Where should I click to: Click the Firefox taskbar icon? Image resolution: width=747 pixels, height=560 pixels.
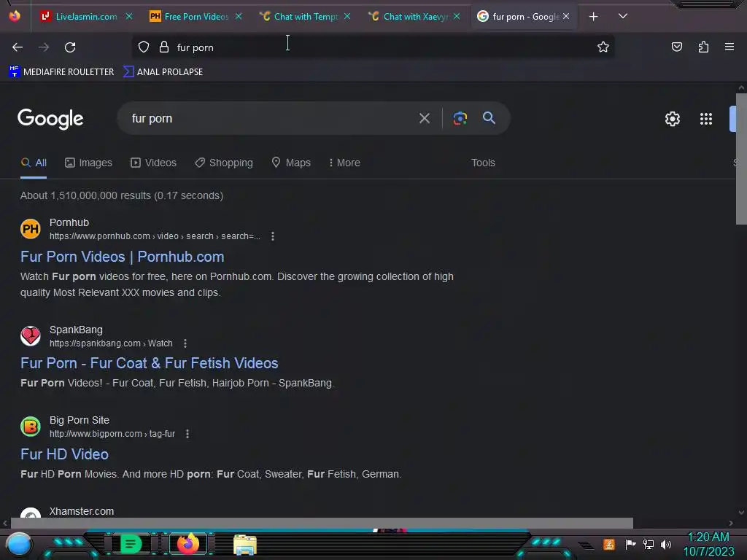point(187,543)
